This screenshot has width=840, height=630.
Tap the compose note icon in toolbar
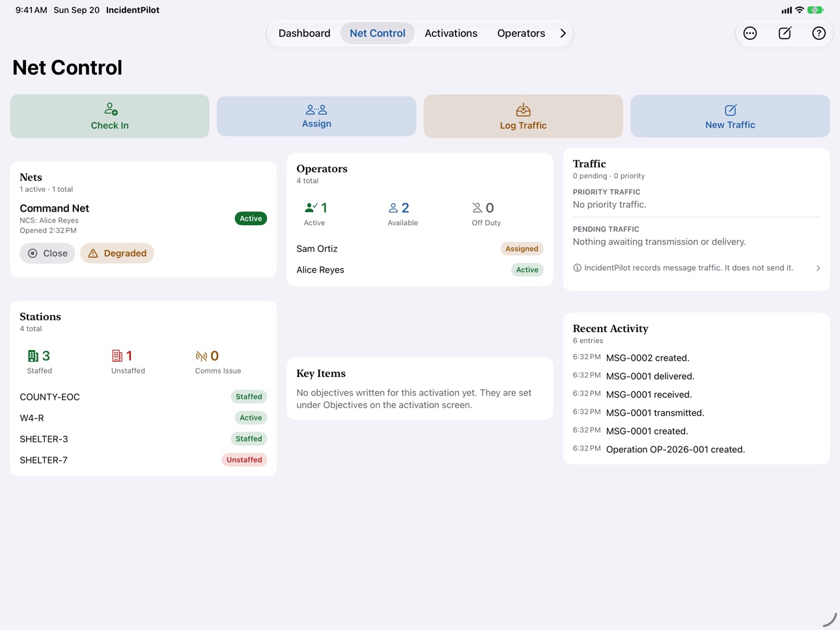pyautogui.click(x=785, y=33)
